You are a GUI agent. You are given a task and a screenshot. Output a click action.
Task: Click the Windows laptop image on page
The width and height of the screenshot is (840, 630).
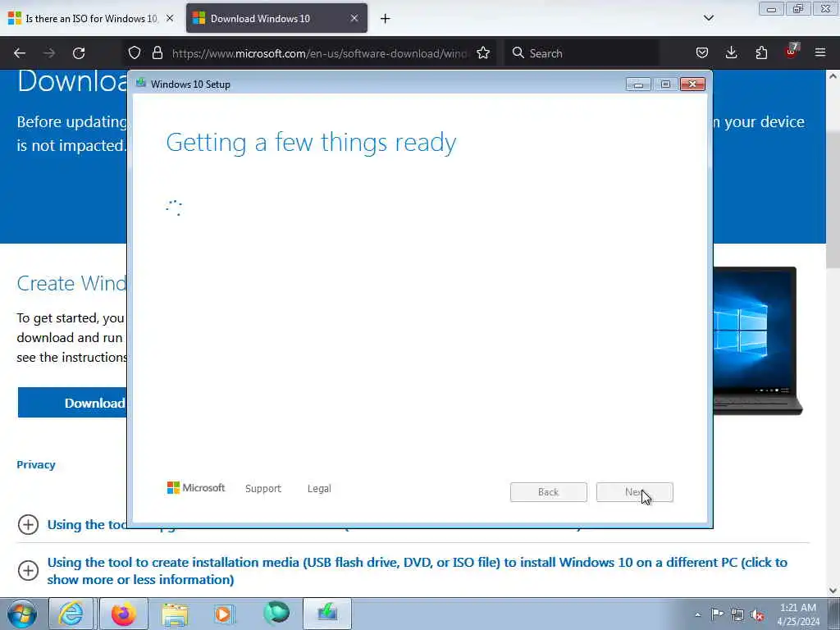coord(756,340)
